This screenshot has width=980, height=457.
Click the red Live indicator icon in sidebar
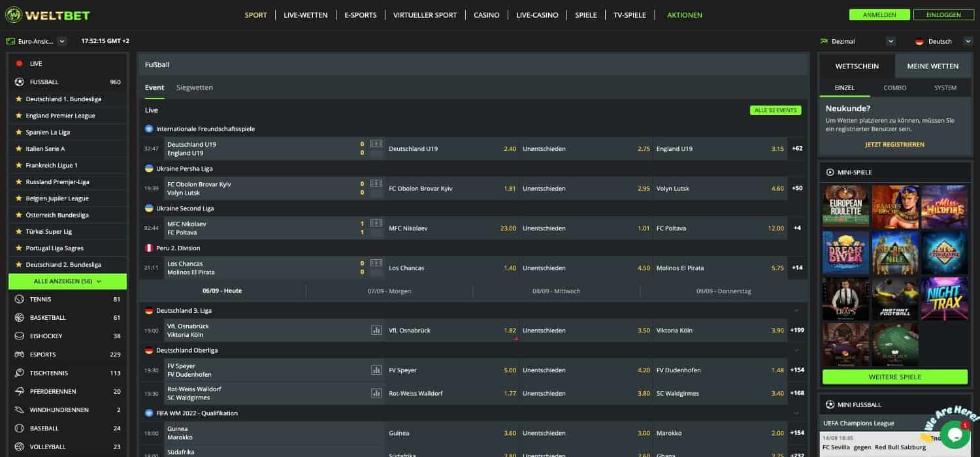[19, 63]
